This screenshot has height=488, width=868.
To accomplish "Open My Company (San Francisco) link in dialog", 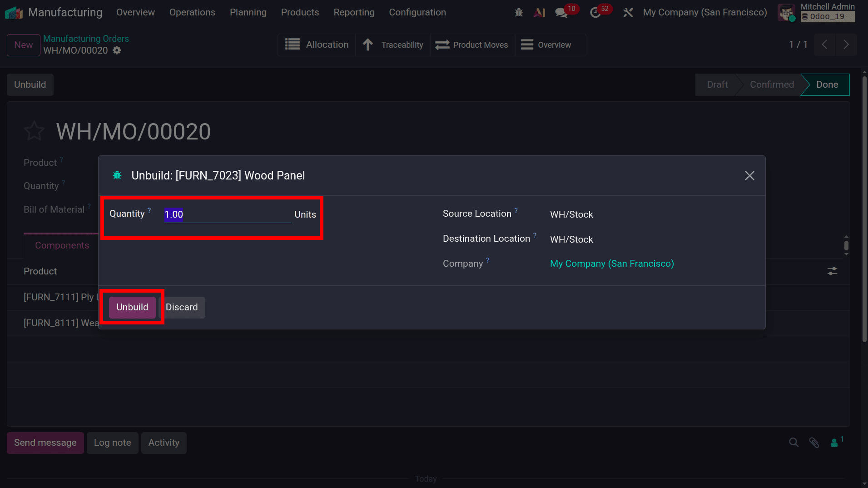I will tap(612, 264).
